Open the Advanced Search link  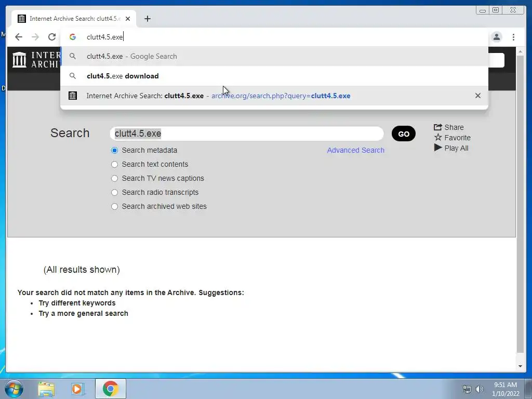tap(355, 150)
